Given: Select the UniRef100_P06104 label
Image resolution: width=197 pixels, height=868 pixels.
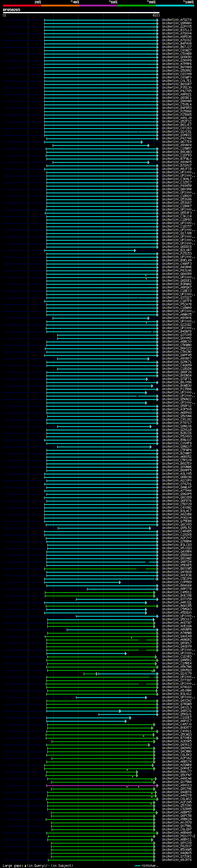Looking at the screenshot, I should pyautogui.click(x=177, y=518).
